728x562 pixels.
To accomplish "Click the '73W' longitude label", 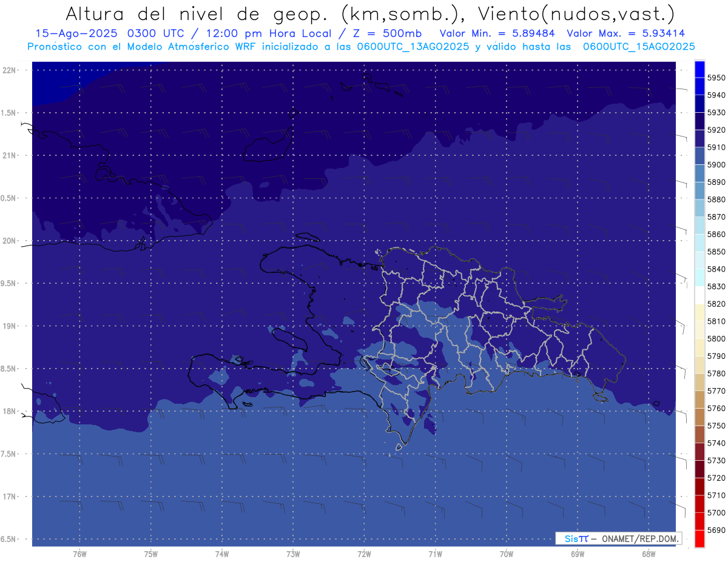I will coord(293,554).
